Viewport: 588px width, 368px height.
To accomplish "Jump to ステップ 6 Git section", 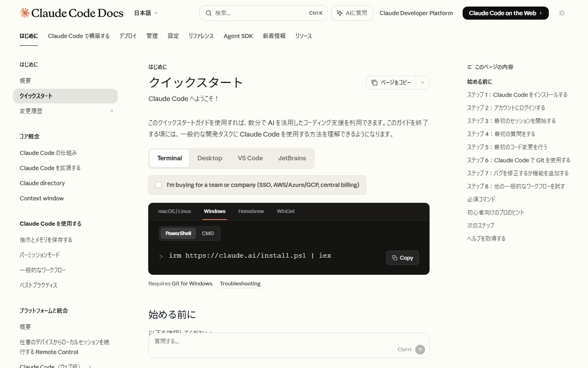I will 519,160.
